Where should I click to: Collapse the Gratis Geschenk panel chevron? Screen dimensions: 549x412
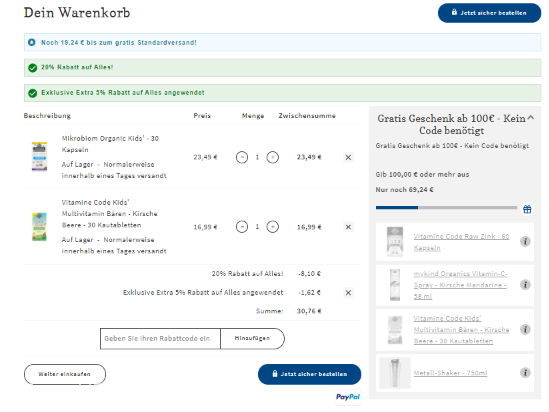click(530, 118)
